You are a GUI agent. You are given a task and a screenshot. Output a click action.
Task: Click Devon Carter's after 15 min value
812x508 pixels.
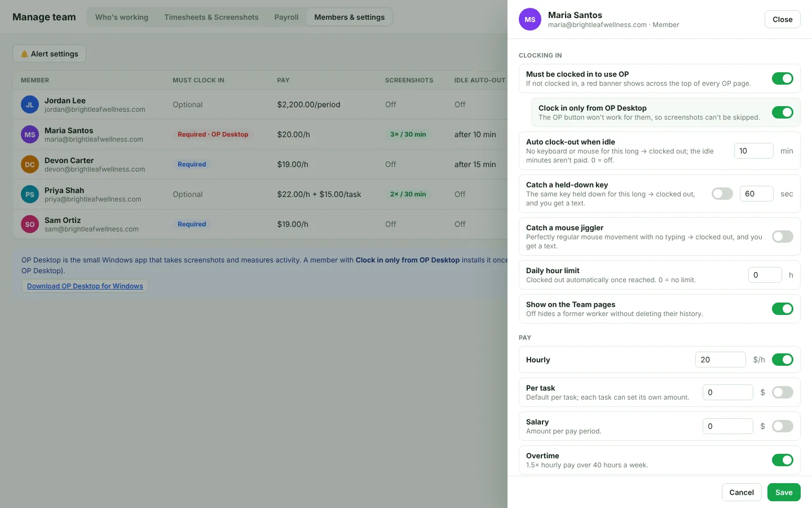click(475, 164)
